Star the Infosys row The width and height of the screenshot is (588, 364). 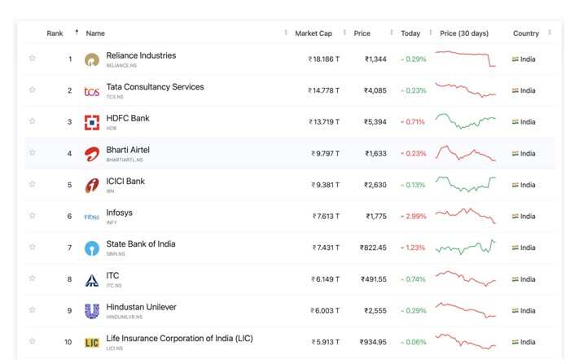coord(33,216)
